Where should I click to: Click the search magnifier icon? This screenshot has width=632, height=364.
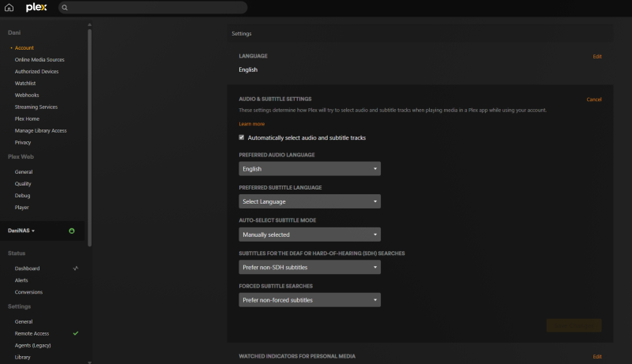[65, 8]
